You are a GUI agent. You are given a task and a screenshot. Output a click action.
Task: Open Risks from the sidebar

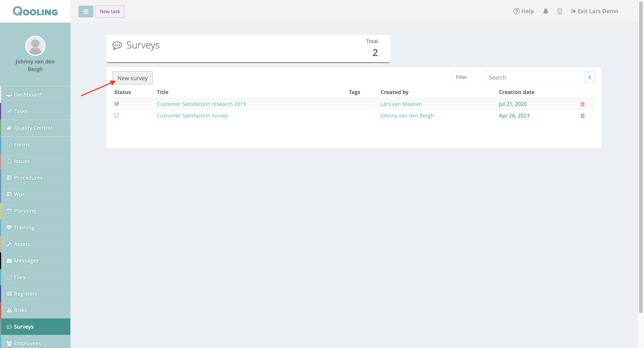point(20,310)
